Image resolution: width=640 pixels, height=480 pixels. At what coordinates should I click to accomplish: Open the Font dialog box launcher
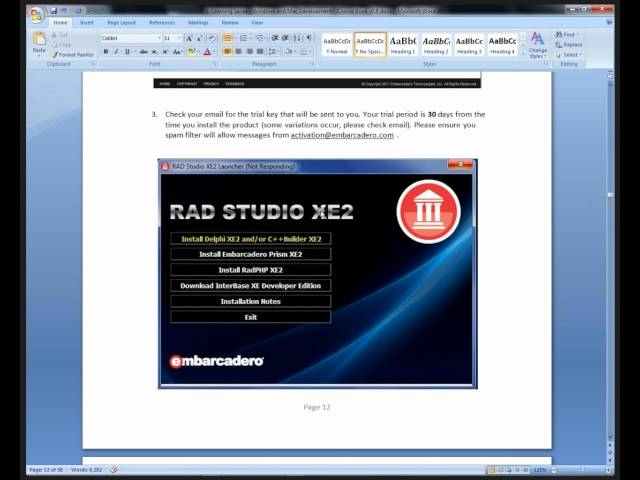click(215, 64)
